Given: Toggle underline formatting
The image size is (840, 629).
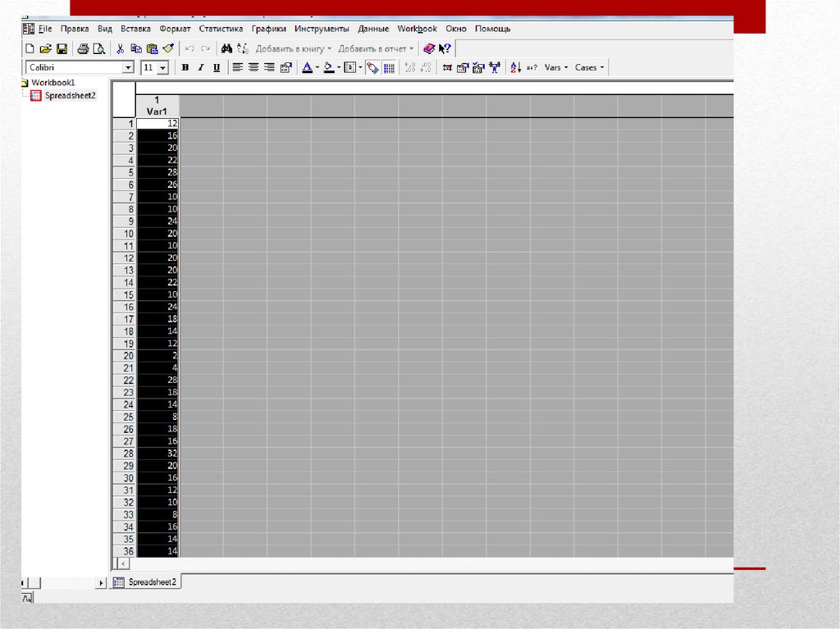Looking at the screenshot, I should click(x=216, y=67).
